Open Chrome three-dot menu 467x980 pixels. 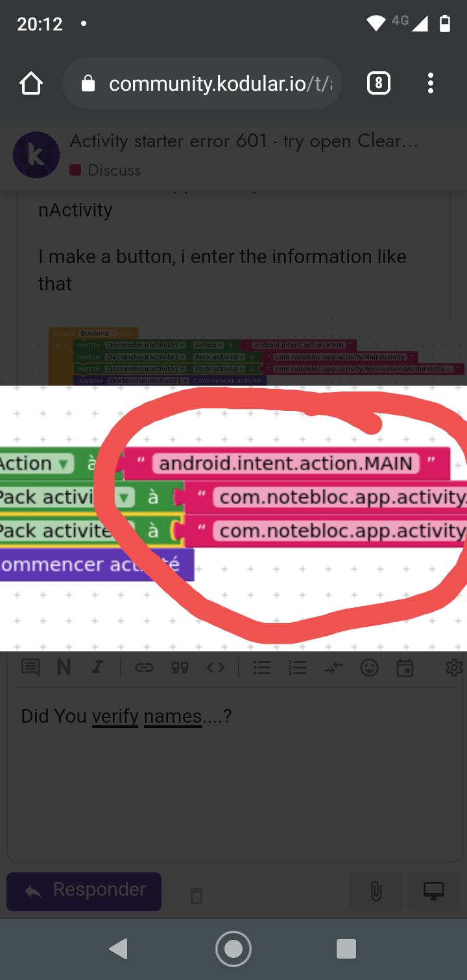pos(431,84)
